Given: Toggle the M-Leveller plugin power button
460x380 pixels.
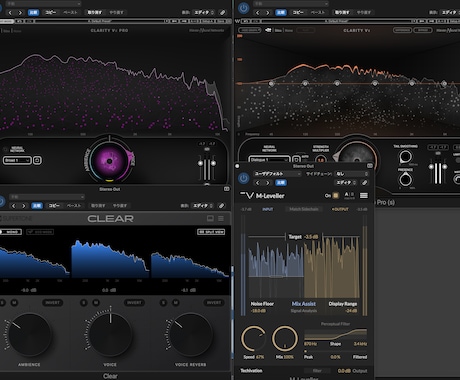Looking at the screenshot, I should pyautogui.click(x=243, y=178).
